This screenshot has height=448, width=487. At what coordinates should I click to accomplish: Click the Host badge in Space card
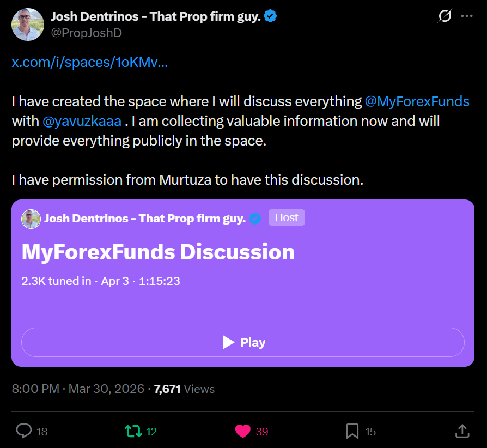[x=287, y=217]
